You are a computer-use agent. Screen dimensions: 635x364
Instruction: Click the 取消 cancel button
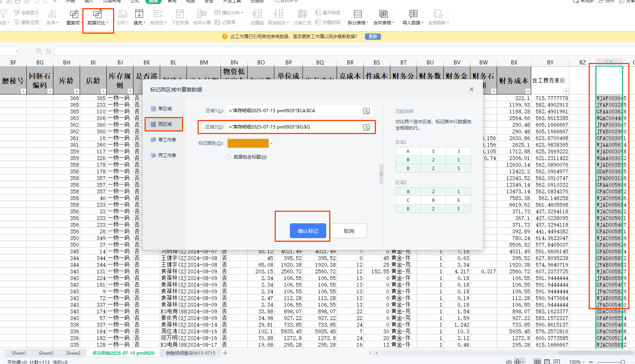tap(348, 231)
